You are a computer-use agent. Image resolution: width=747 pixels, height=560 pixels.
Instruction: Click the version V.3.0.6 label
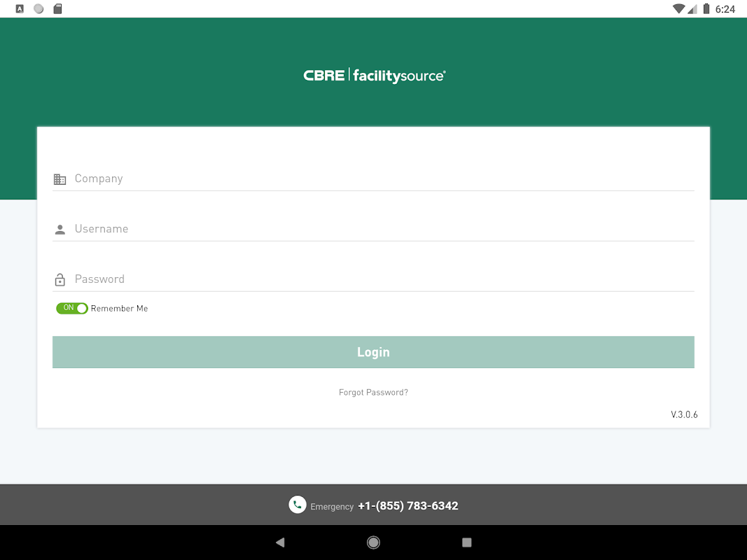684,414
